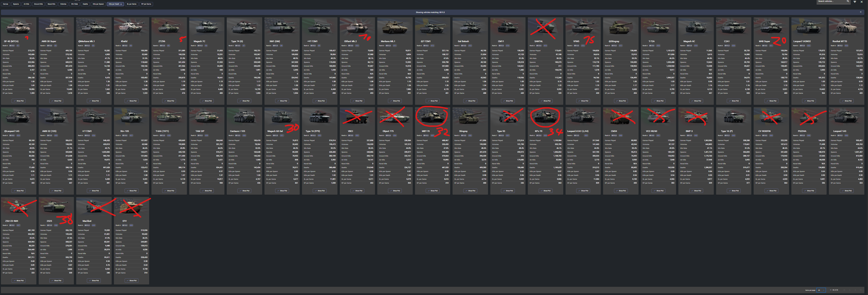Show Plot for ZSU-23-4M4
The image size is (868, 295).
(18, 280)
